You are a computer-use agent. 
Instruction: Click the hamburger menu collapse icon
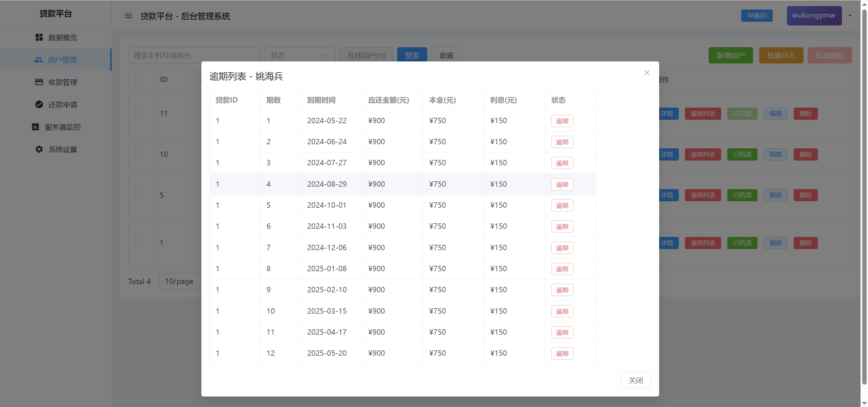pyautogui.click(x=128, y=16)
